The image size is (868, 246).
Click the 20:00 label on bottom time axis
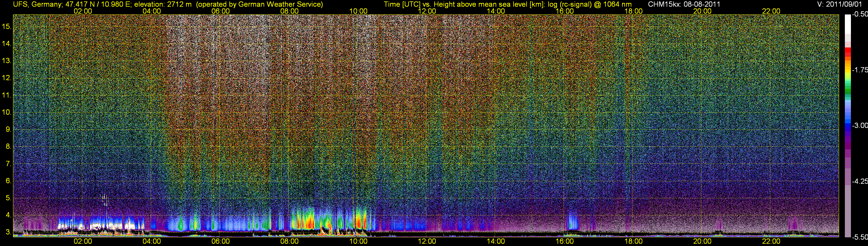pyautogui.click(x=702, y=241)
